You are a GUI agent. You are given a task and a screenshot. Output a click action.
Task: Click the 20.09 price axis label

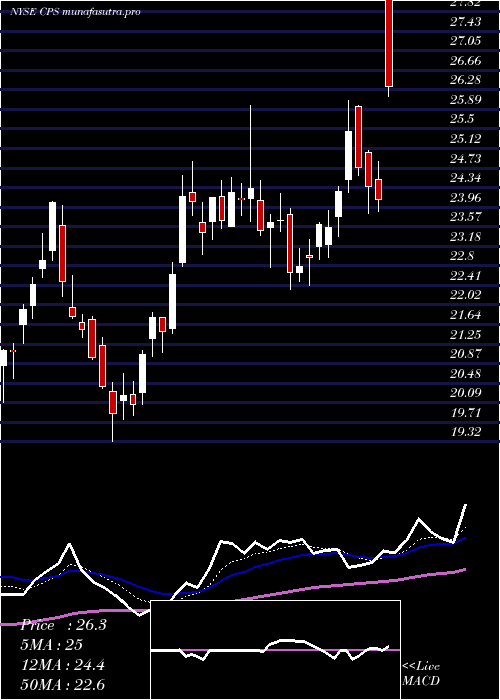[x=466, y=393]
